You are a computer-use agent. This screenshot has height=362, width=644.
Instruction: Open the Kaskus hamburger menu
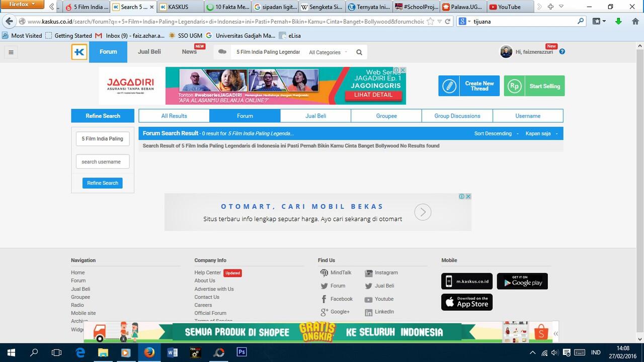pos(11,52)
